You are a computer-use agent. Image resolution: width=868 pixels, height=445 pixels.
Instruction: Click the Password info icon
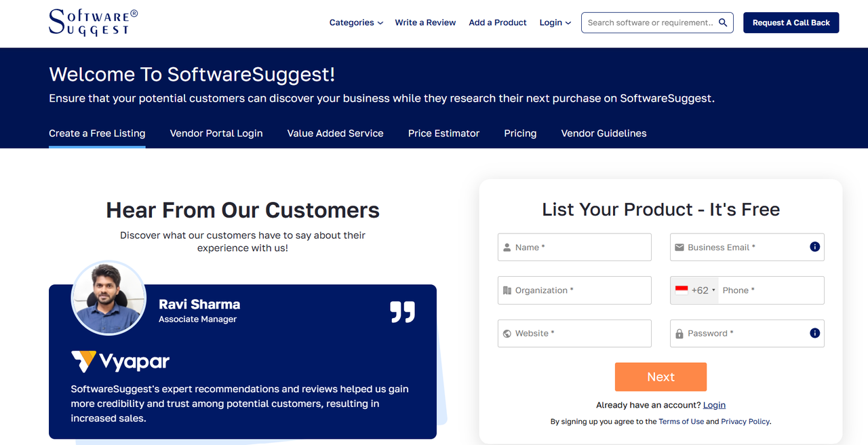[815, 333]
